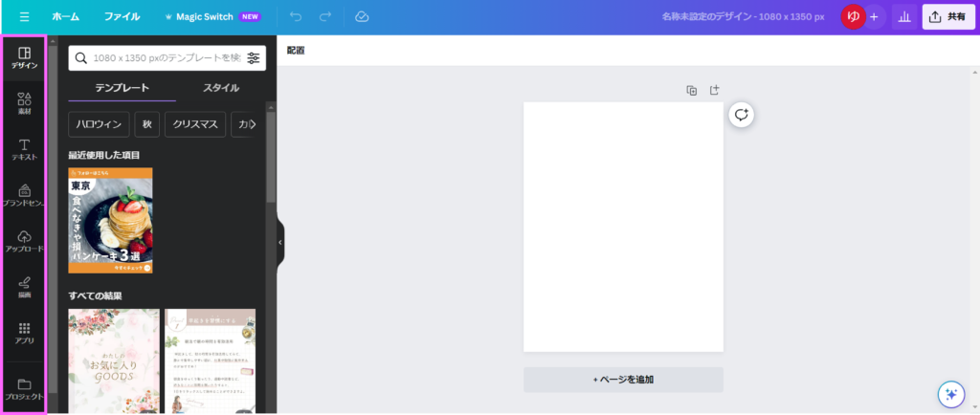Collapse the side panel with the arrow handle

click(x=280, y=243)
